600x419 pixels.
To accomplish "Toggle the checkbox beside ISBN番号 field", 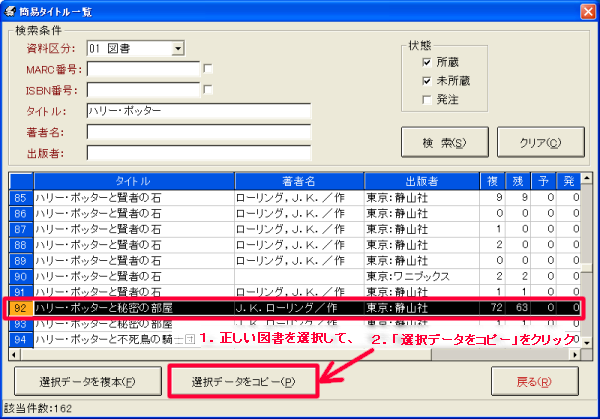I will [x=208, y=90].
